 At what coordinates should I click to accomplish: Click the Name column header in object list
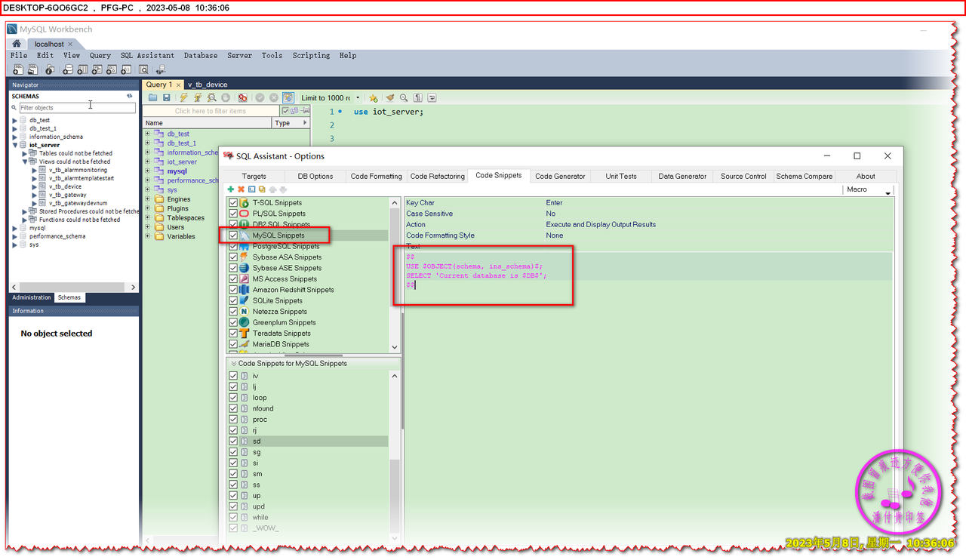click(x=207, y=123)
